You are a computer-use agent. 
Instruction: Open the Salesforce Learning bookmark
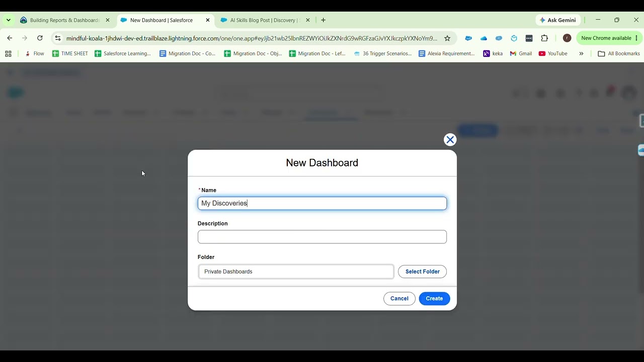(x=123, y=53)
